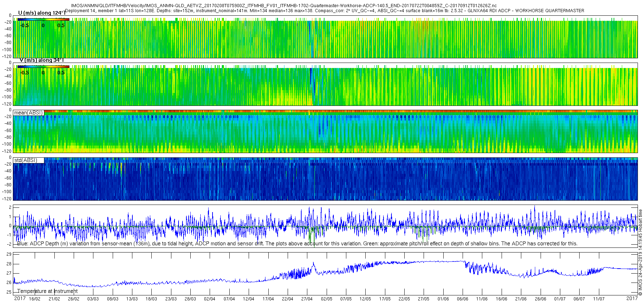The height and width of the screenshot is (304, 644).
Task: Click the '13/03' date tick label
Action: (132, 299)
